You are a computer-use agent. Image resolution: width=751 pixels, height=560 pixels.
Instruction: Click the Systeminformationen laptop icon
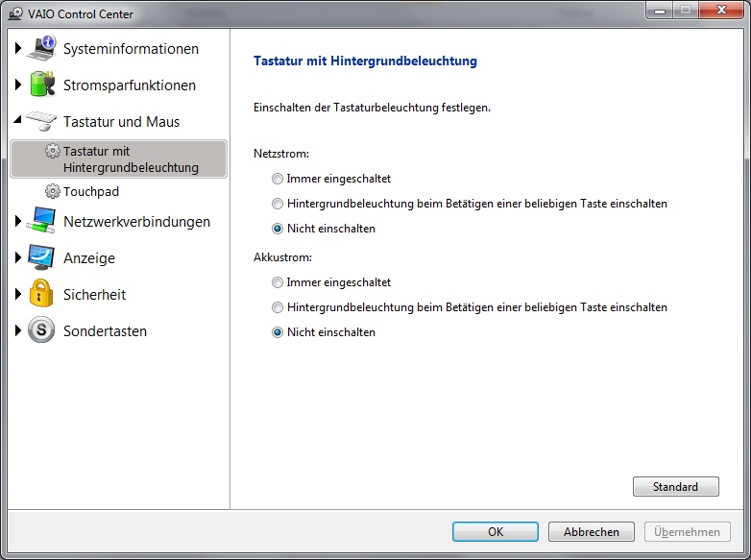(x=41, y=48)
